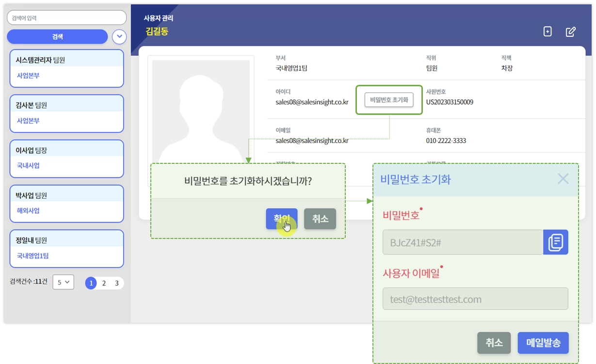Focus the 검색어 입력 search field
Screen dimensions: 596x364
pyautogui.click(x=66, y=18)
